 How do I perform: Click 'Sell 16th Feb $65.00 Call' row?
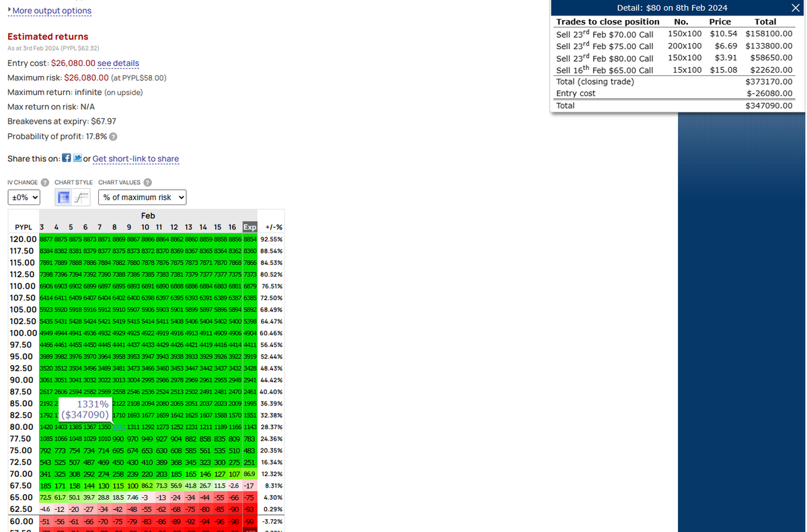(x=674, y=70)
